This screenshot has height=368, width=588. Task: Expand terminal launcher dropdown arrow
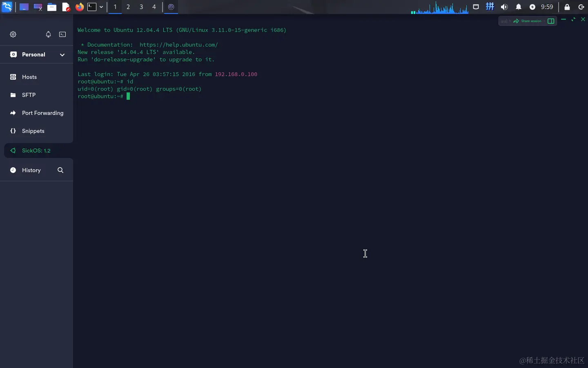[101, 7]
